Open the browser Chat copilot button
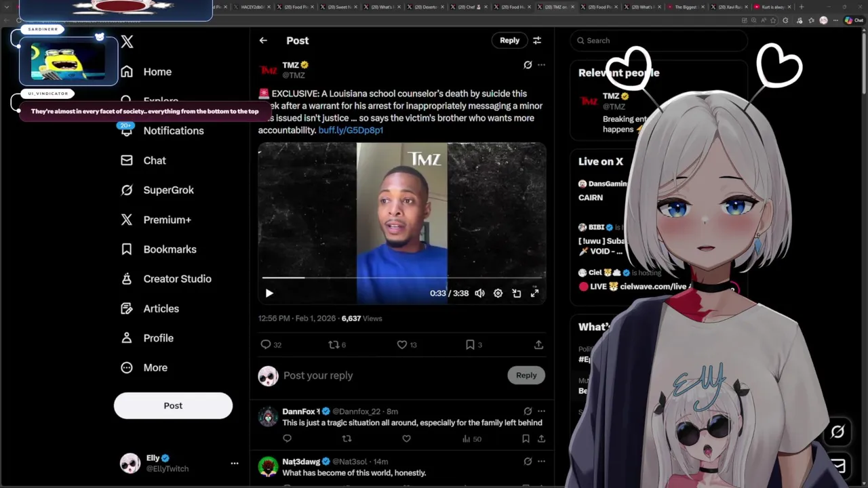The width and height of the screenshot is (868, 488). coord(854,20)
